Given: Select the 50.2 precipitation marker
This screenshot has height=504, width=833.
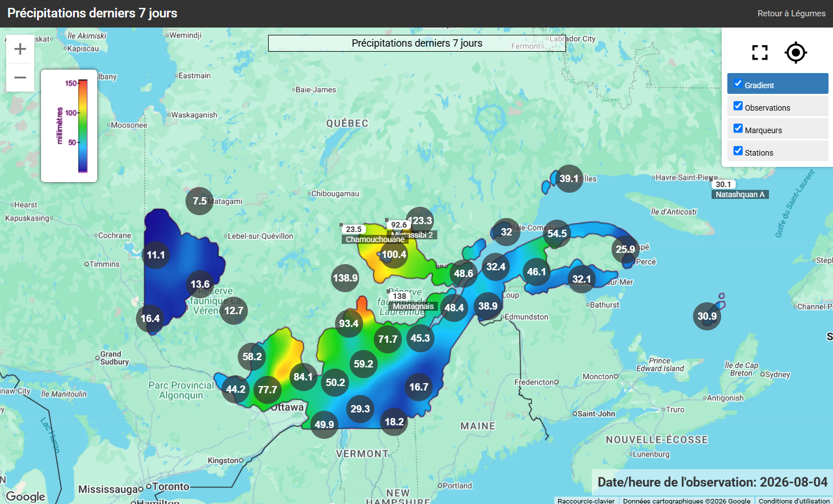Looking at the screenshot, I should 336,383.
